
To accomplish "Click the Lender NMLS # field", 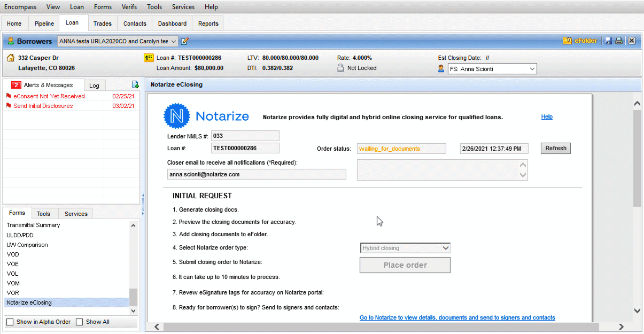I will tap(245, 136).
